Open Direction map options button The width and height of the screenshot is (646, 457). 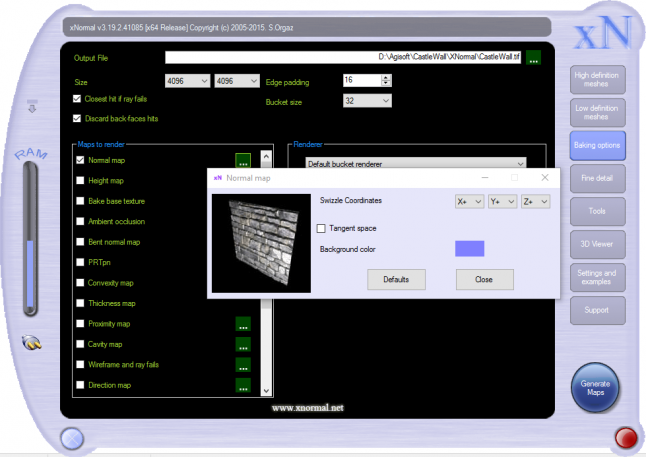coord(243,385)
